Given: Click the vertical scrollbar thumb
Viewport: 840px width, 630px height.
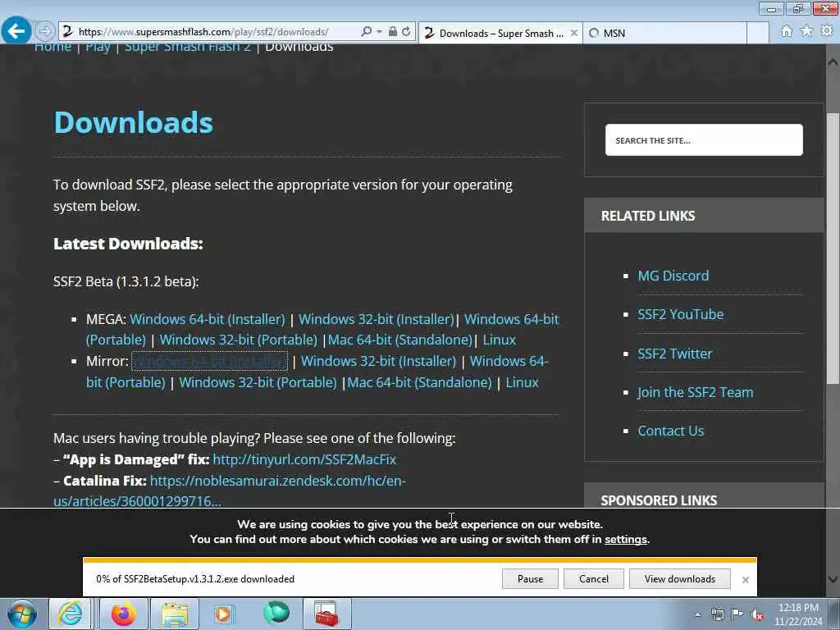Looking at the screenshot, I should point(833,248).
